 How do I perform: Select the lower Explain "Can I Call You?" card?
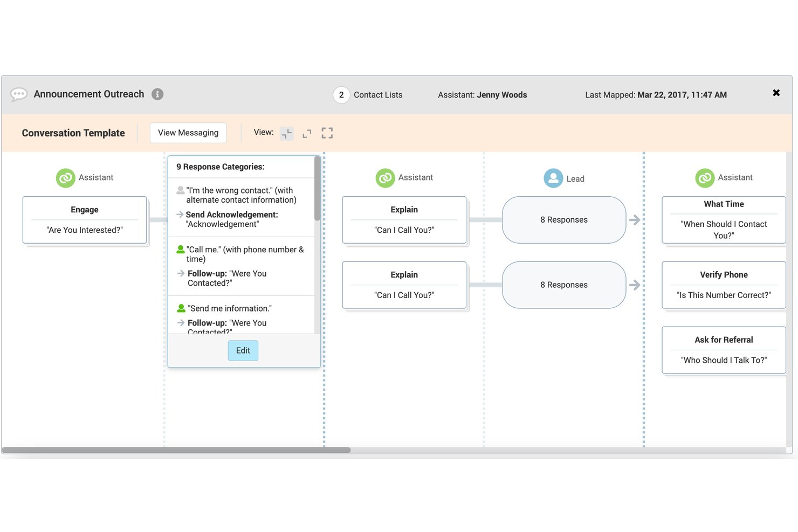click(404, 285)
